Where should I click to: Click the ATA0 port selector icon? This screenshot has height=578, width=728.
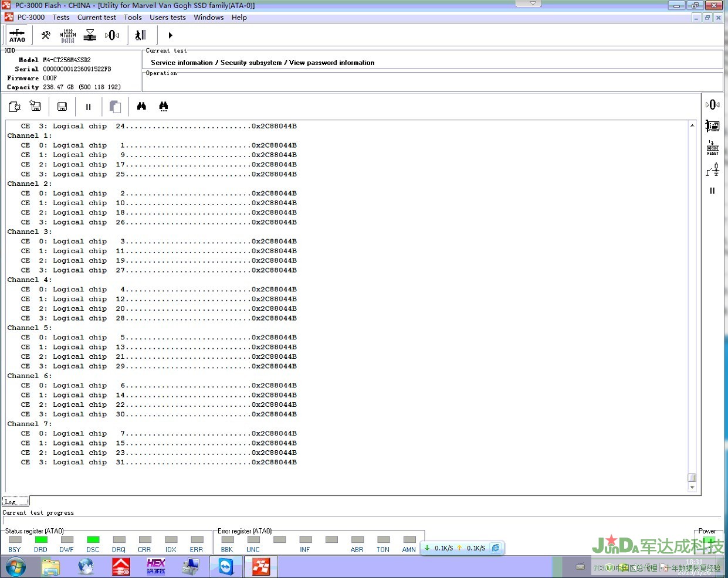(x=17, y=35)
